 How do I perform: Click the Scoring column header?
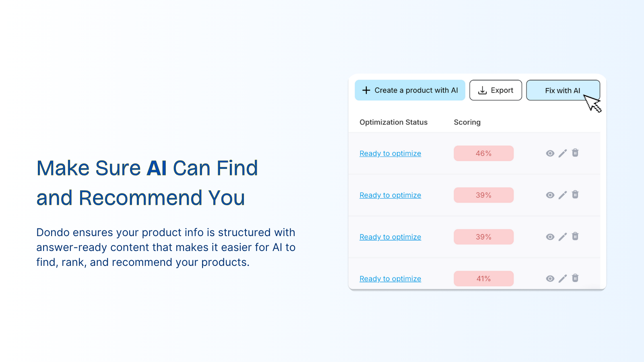coord(467,122)
